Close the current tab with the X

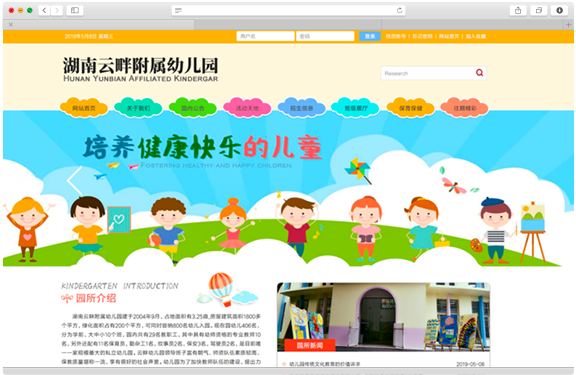11,25
